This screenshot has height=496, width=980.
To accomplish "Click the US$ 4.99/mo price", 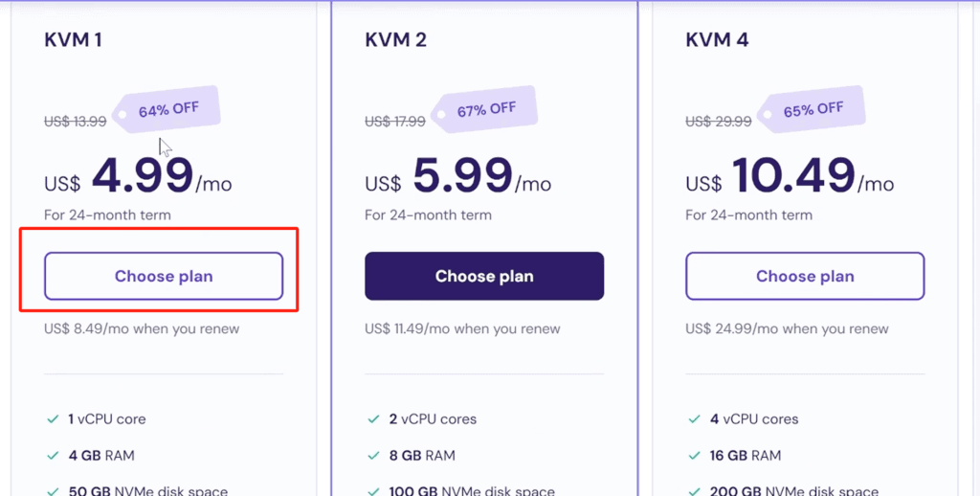I will tap(138, 177).
